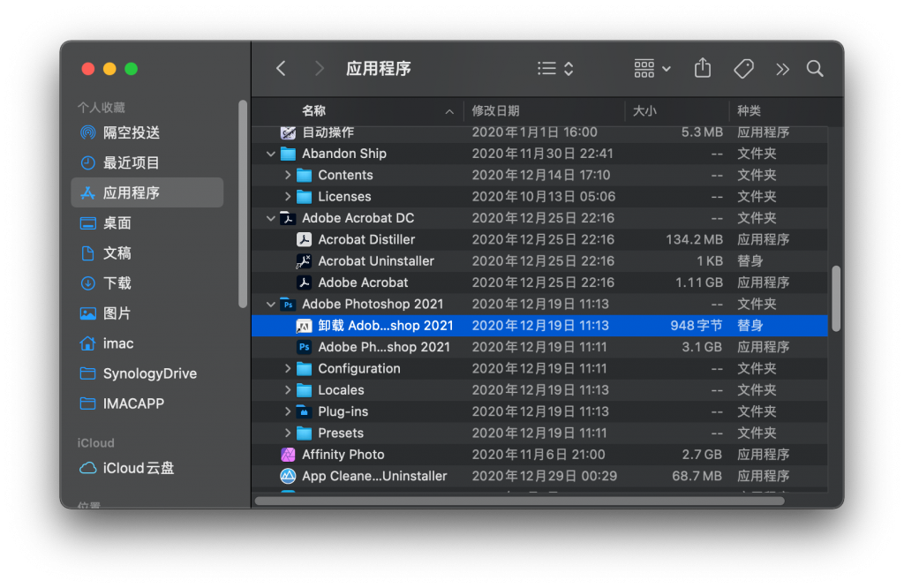Go forward with the right chevron button
The width and height of the screenshot is (904, 588).
319,69
